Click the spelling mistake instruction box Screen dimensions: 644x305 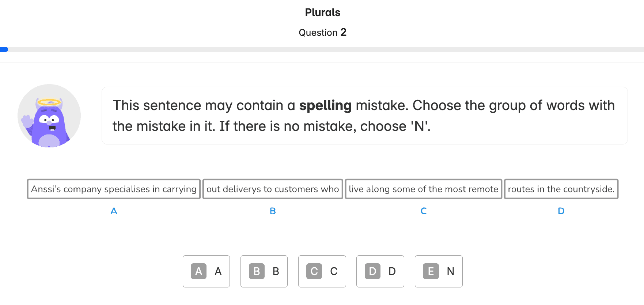click(x=364, y=116)
